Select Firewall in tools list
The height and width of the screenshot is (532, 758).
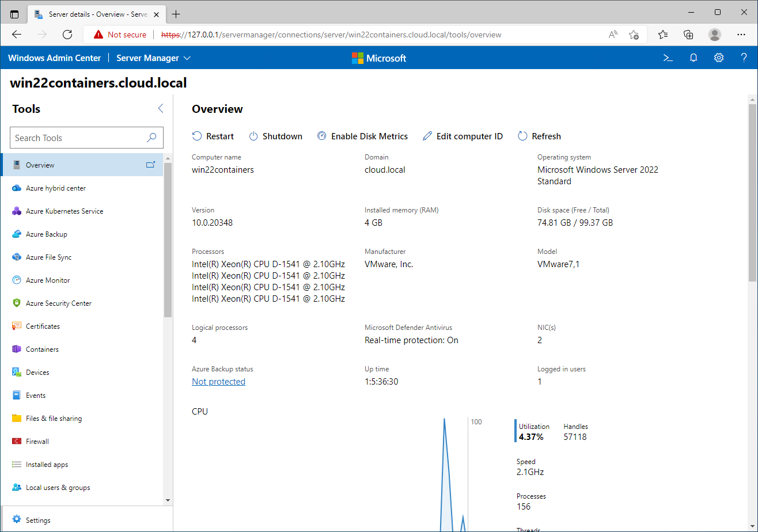point(37,442)
